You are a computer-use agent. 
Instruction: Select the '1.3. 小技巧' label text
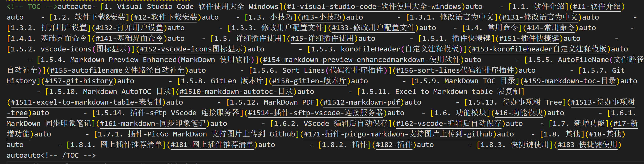(x=271, y=17)
